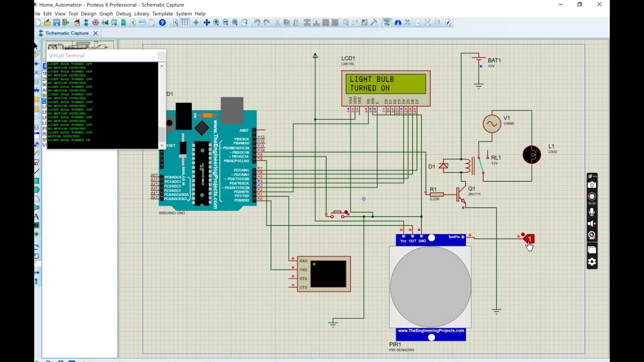Click Virtual Terminal scrollbar down arrow

click(x=162, y=145)
